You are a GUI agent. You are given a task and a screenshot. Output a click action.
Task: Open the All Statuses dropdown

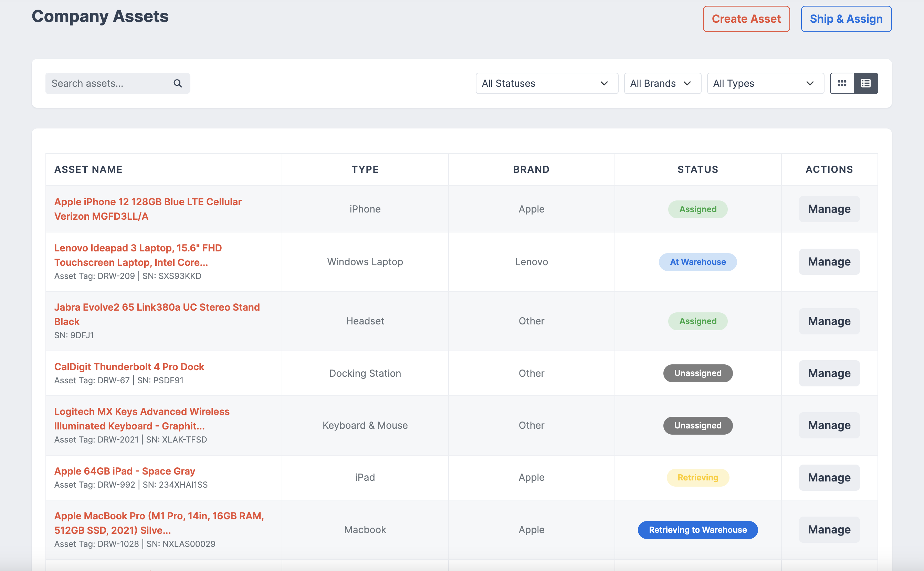pos(547,83)
